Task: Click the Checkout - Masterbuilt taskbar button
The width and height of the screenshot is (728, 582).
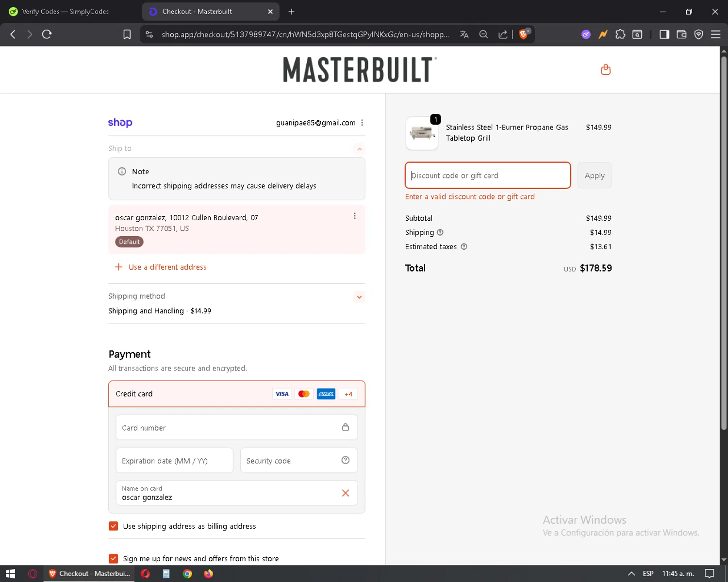Action: [90, 574]
